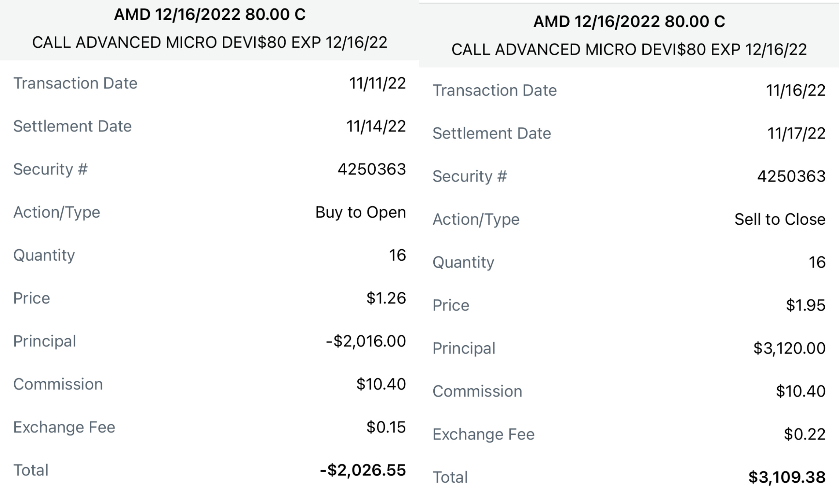
Task: Click the 11/16/22 transaction date value
Action: click(796, 90)
